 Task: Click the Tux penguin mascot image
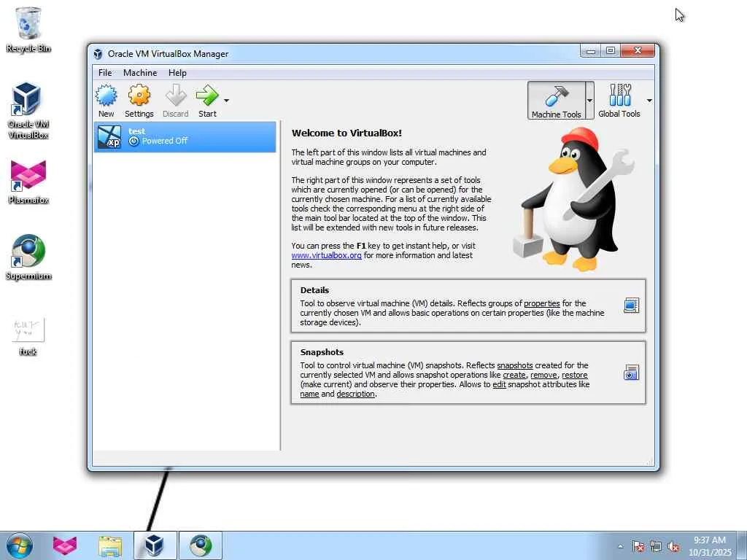click(x=574, y=199)
